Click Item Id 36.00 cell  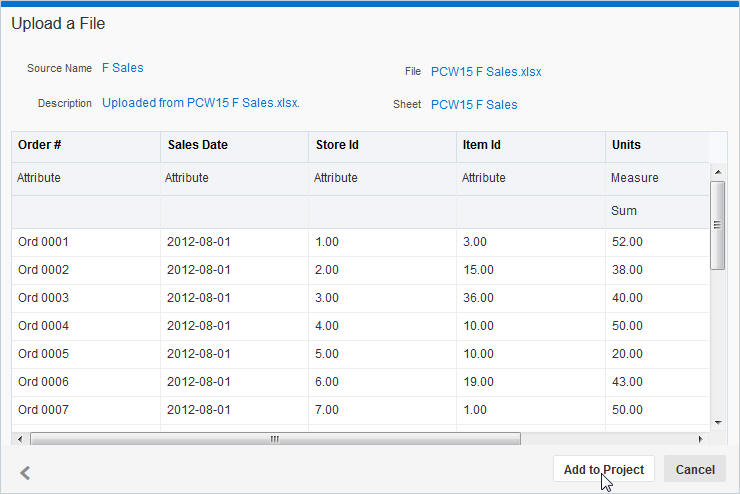(x=531, y=298)
